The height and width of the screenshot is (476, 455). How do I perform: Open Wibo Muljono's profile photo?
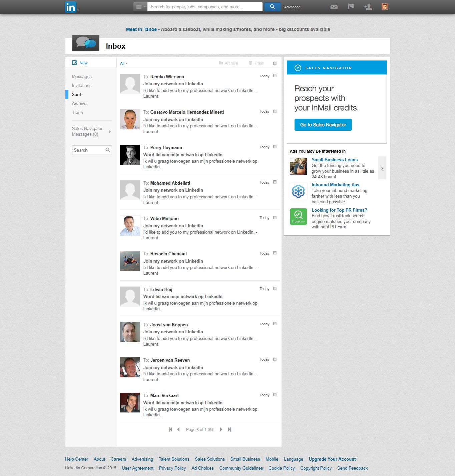pyautogui.click(x=130, y=226)
